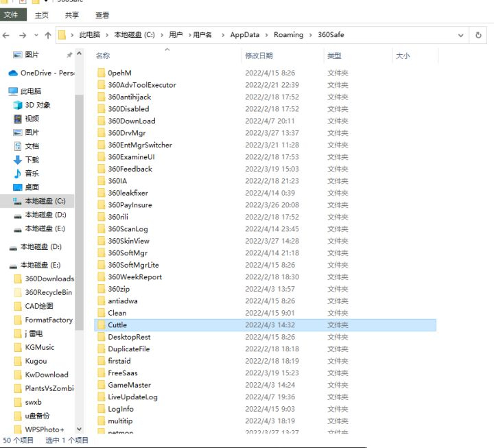The height and width of the screenshot is (448, 494).
Task: Open OneDrive - Personal in the sidebar
Action: pos(41,73)
